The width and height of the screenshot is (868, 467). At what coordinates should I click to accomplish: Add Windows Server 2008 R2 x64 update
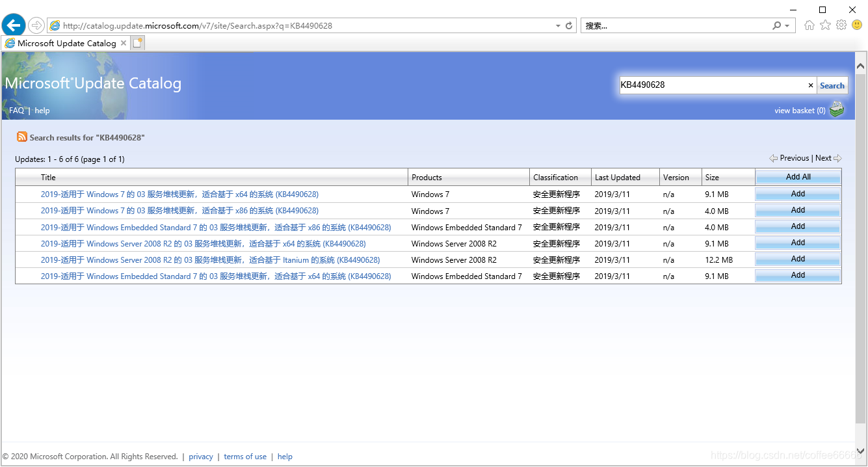(798, 243)
